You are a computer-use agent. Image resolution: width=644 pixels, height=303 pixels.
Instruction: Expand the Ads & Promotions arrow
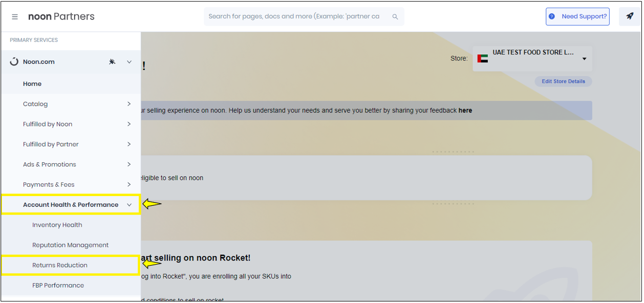coord(129,164)
